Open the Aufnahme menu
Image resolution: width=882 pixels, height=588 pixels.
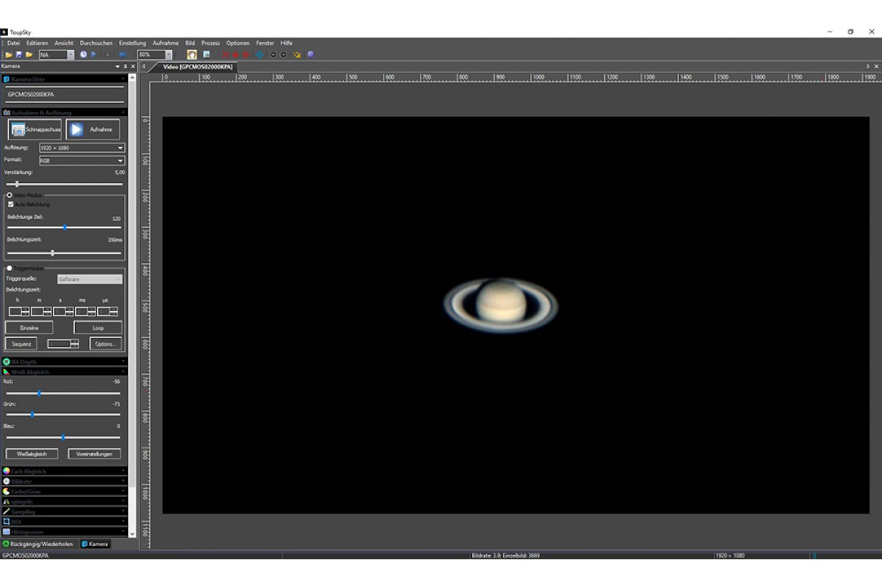165,43
